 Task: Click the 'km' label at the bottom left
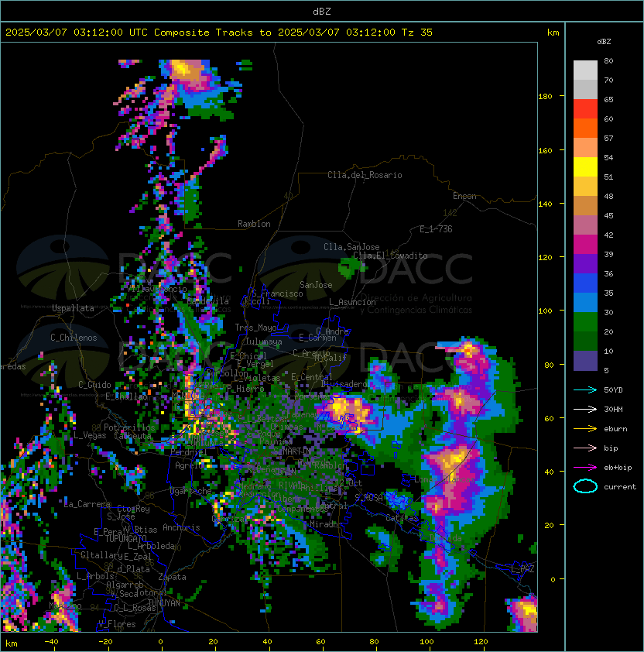(12, 643)
